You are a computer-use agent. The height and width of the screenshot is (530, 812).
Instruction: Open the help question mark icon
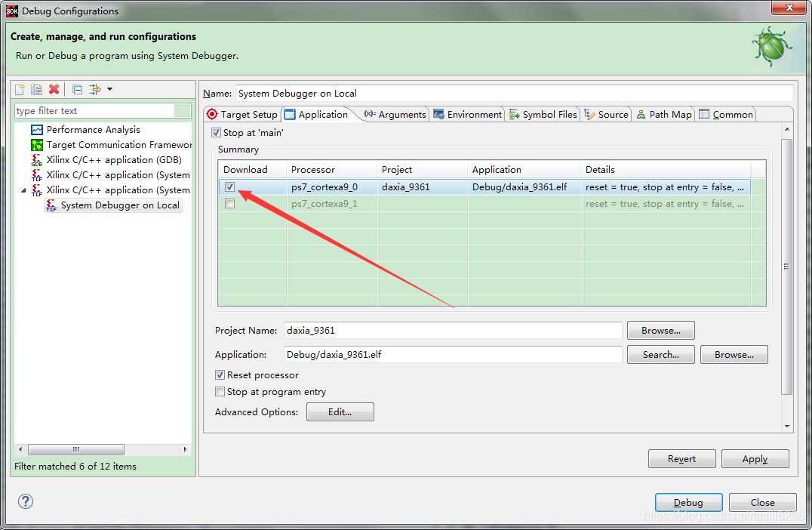pyautogui.click(x=26, y=501)
